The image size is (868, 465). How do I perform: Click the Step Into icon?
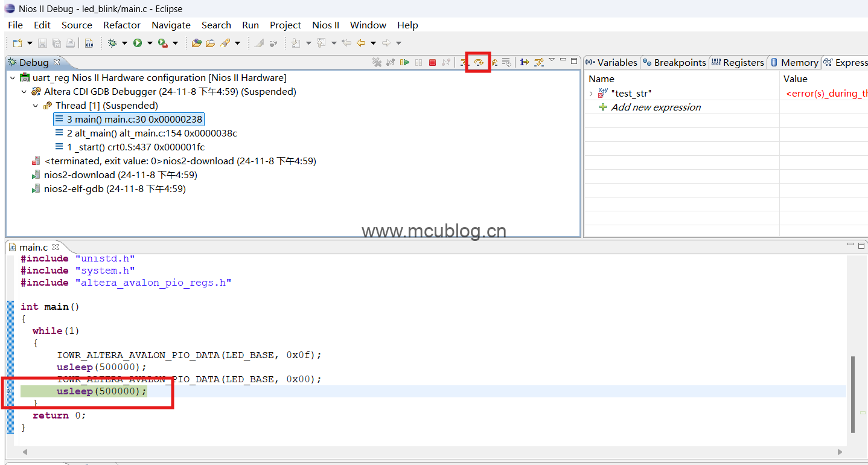coord(464,62)
